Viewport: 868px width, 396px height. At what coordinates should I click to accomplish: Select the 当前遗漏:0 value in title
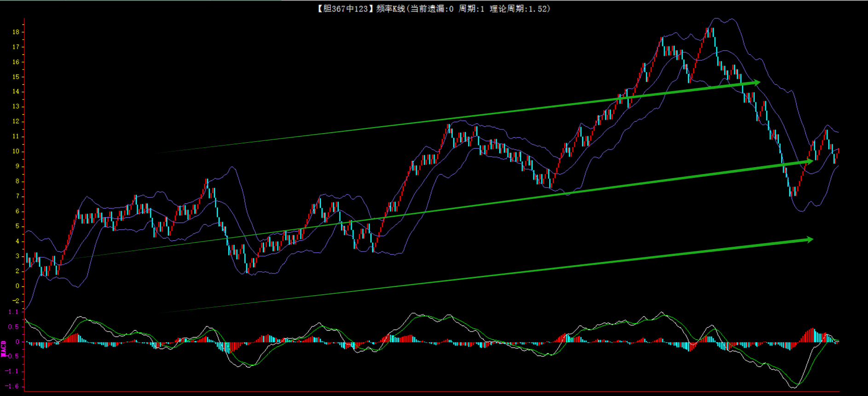[432, 9]
